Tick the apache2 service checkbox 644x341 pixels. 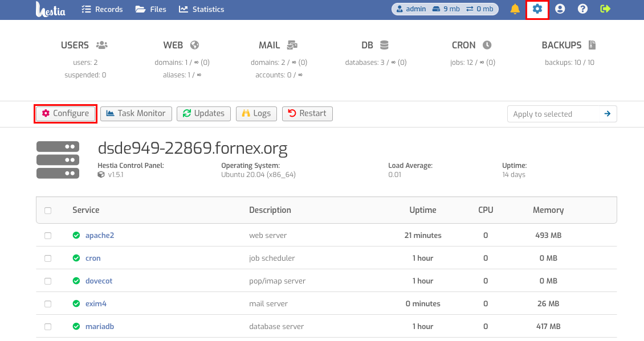(x=48, y=236)
